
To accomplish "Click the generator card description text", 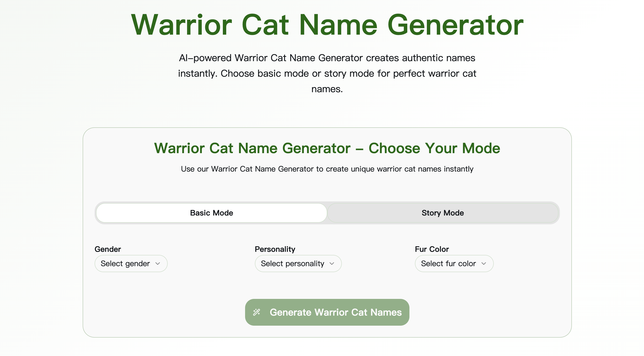I will (x=327, y=169).
